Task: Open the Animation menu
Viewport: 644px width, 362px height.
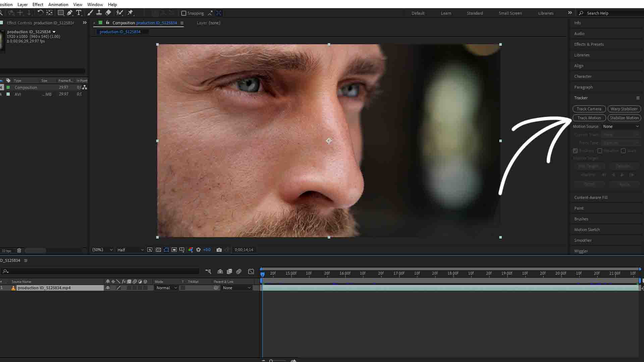Action: pyautogui.click(x=58, y=4)
